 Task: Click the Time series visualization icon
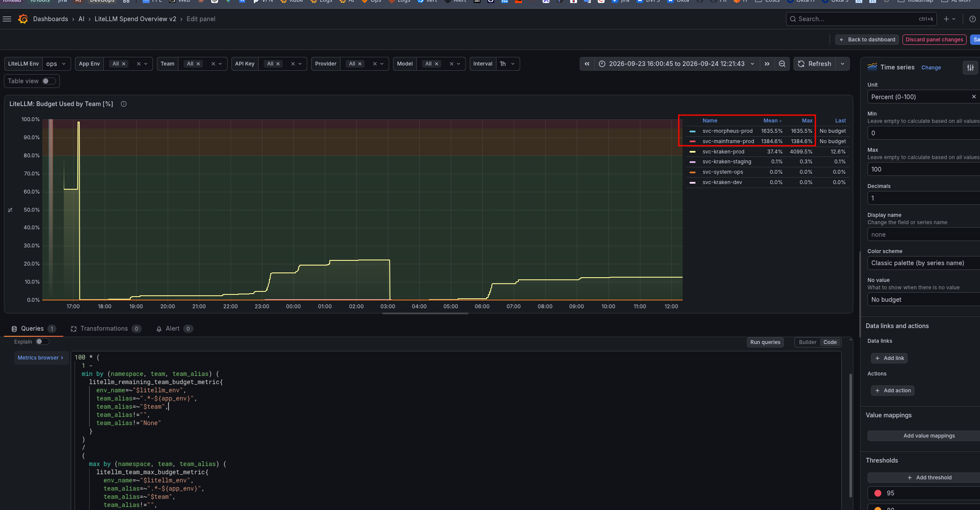(872, 67)
